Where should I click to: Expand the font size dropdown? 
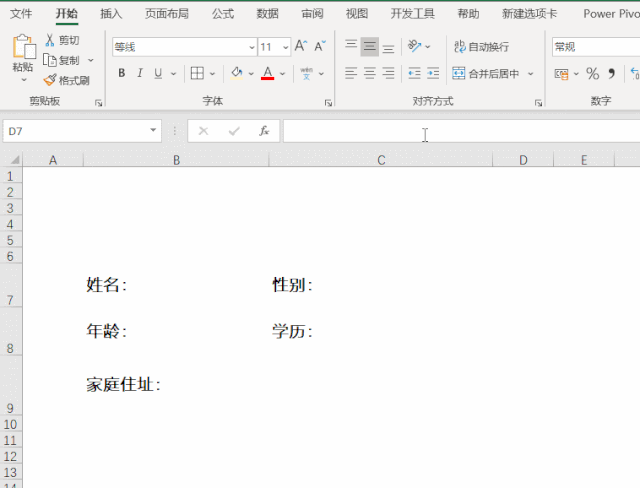286,47
